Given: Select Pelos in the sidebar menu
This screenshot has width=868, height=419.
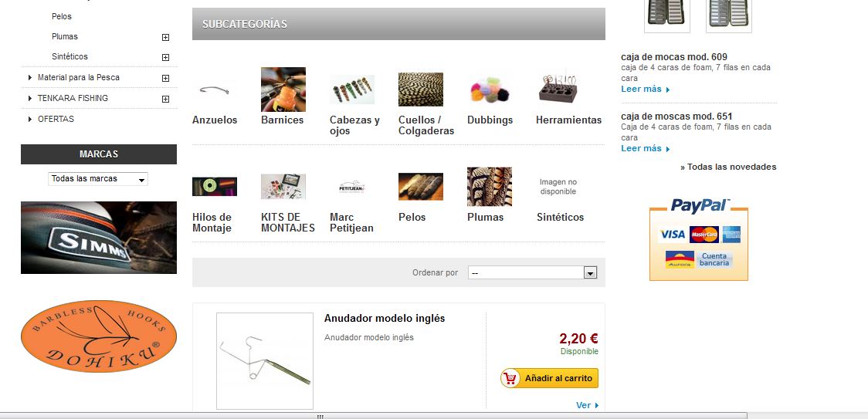Looking at the screenshot, I should tap(62, 17).
